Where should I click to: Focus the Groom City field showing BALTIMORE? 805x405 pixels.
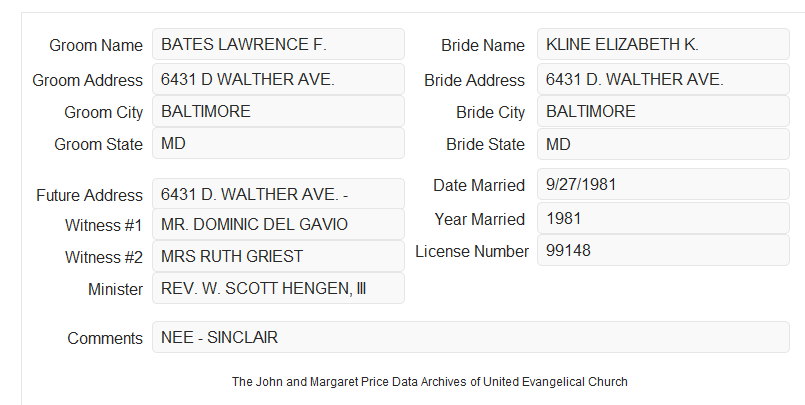[278, 111]
